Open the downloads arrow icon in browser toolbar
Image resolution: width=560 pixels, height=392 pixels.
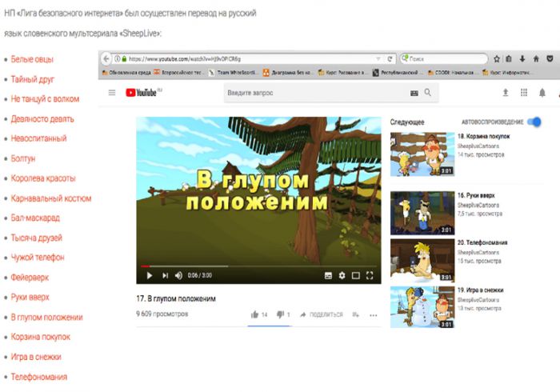click(522, 59)
